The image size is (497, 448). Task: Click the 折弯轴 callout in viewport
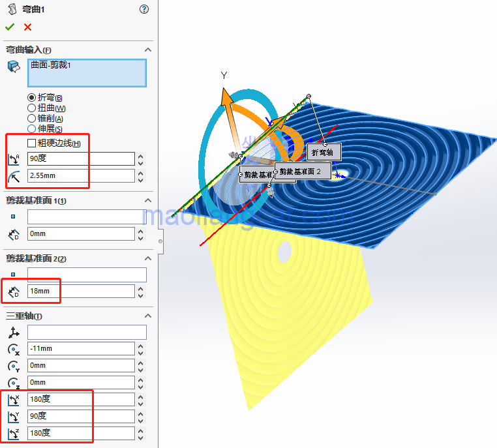[x=324, y=153]
